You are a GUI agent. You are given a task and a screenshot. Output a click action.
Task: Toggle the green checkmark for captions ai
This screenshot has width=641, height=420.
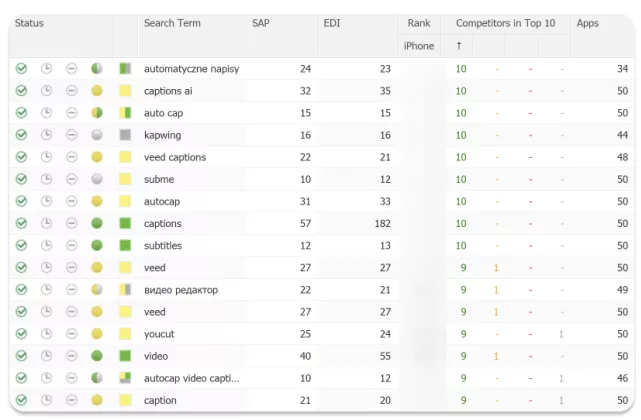21,90
